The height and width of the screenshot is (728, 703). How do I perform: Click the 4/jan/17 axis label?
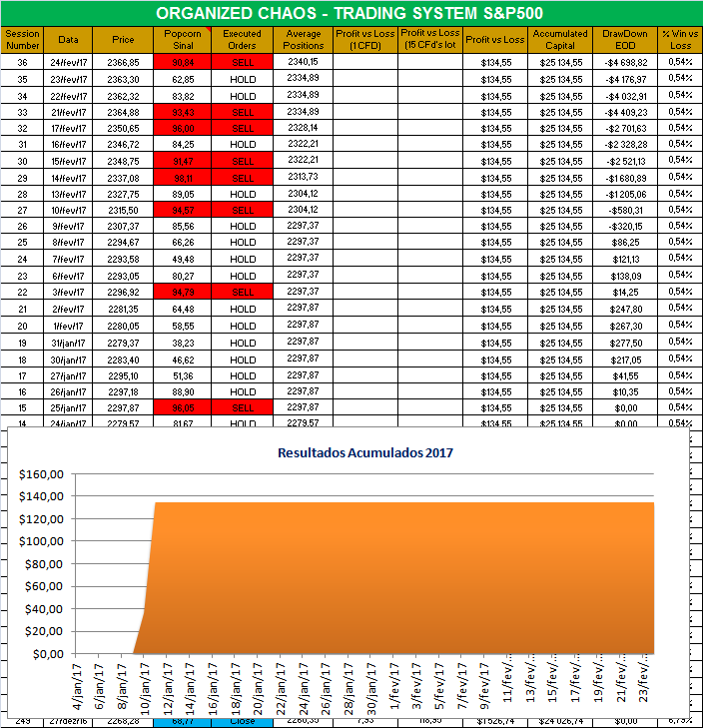(77, 686)
